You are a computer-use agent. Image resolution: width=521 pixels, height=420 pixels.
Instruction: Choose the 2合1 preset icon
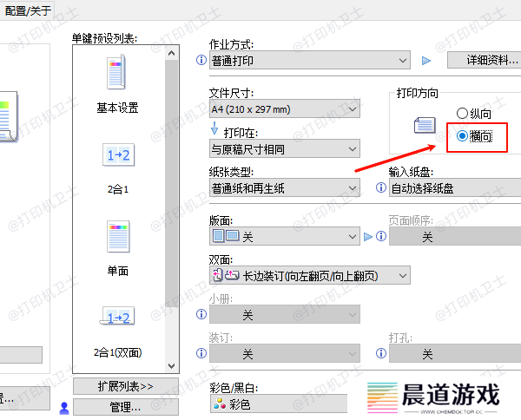119,154
